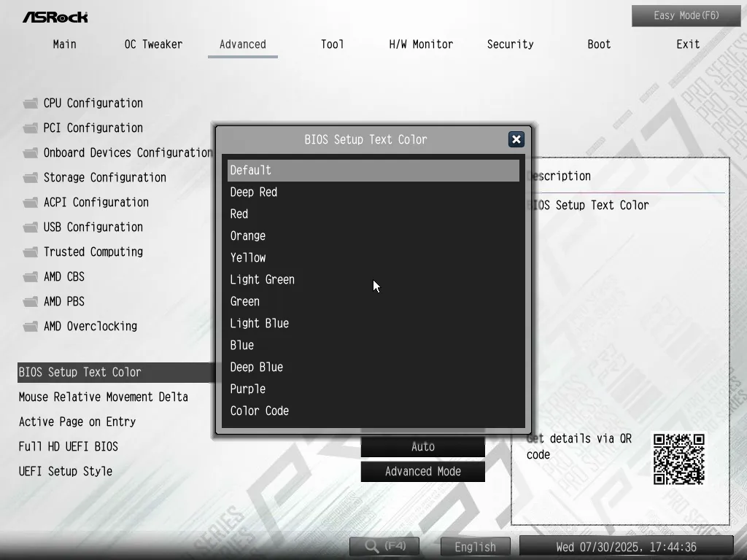Open the AMD CBS submenu
The width and height of the screenshot is (747, 560).
pyautogui.click(x=64, y=276)
